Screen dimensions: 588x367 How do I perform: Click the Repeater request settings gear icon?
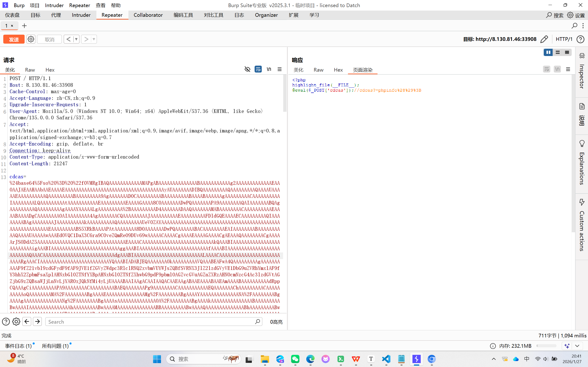click(31, 39)
